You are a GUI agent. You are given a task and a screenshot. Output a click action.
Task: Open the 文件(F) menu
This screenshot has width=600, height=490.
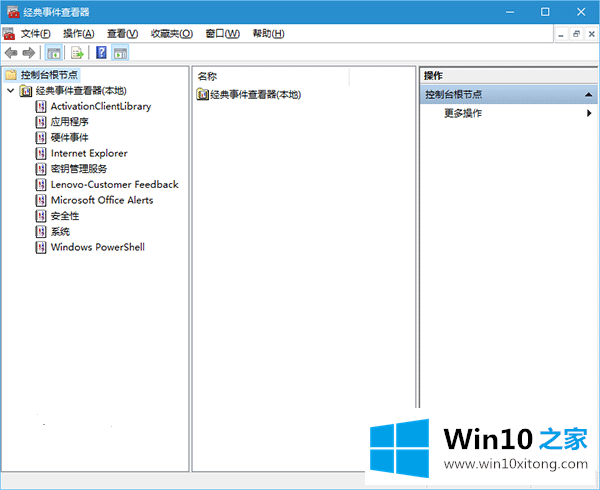[x=36, y=34]
